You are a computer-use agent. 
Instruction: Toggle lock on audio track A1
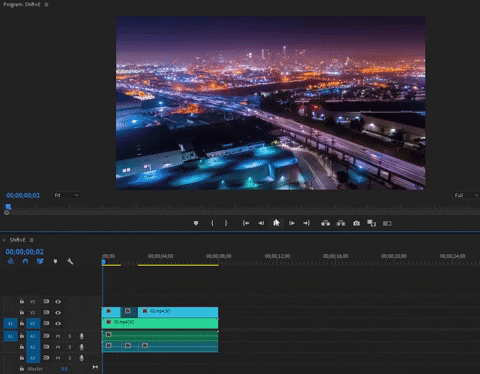(22, 336)
